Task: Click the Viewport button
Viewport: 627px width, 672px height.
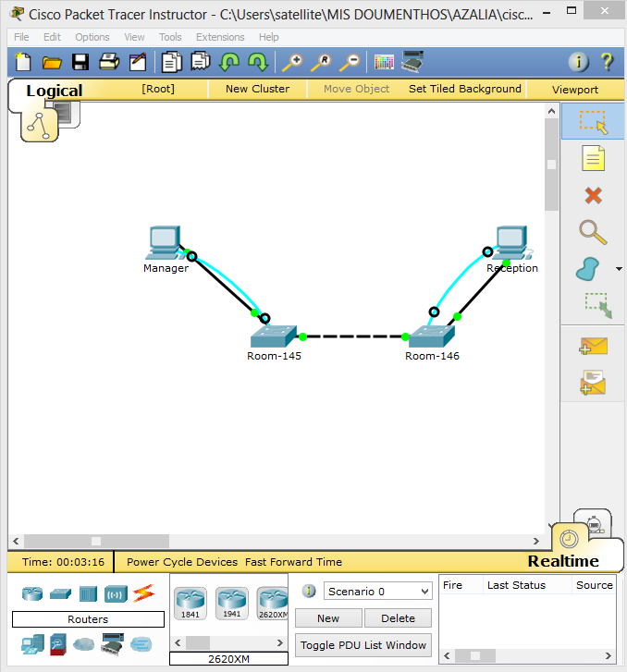Action: [x=574, y=90]
